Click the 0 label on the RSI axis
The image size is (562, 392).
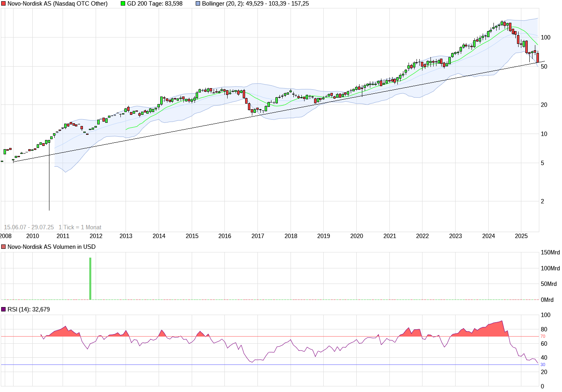click(542, 386)
